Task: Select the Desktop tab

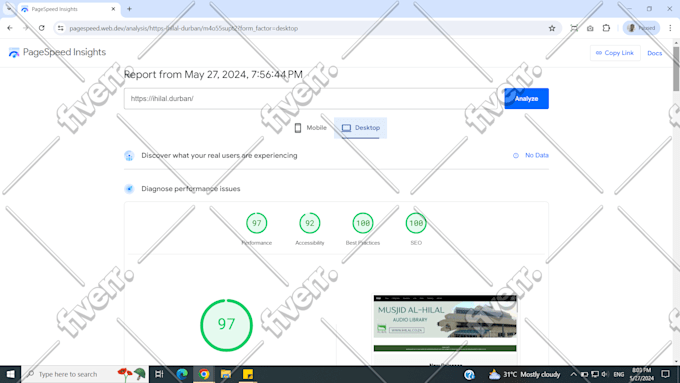Action: pos(360,128)
